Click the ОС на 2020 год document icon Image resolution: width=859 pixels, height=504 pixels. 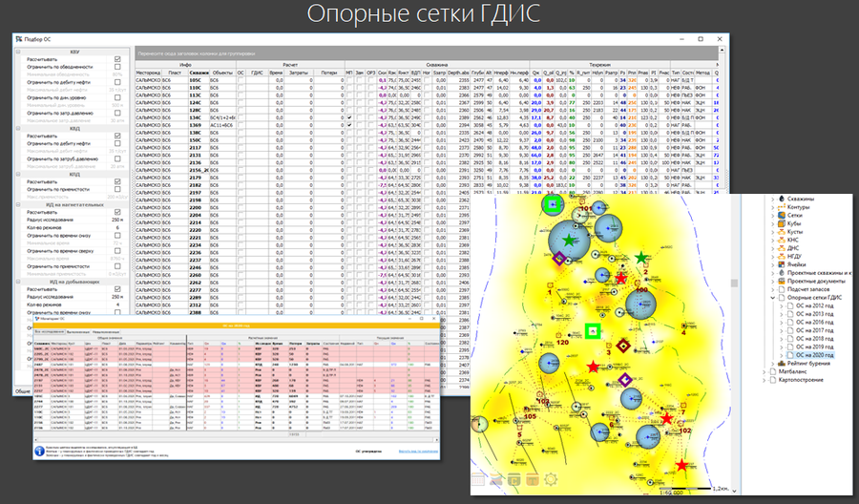tap(790, 355)
